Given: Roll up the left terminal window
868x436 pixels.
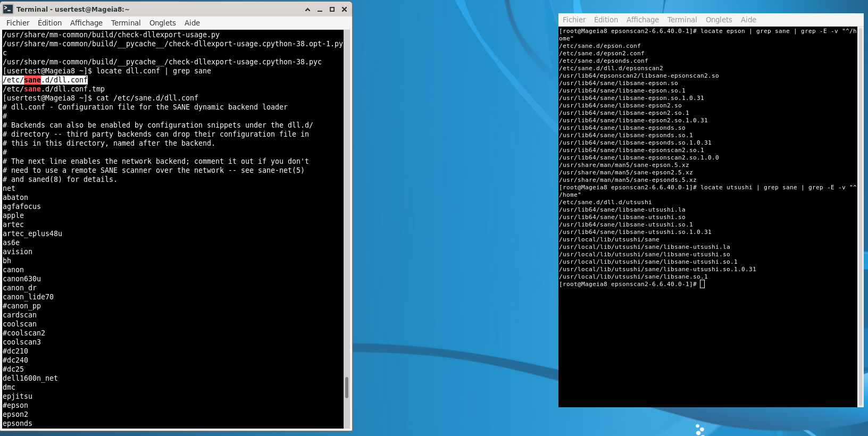Looking at the screenshot, I should (307, 9).
